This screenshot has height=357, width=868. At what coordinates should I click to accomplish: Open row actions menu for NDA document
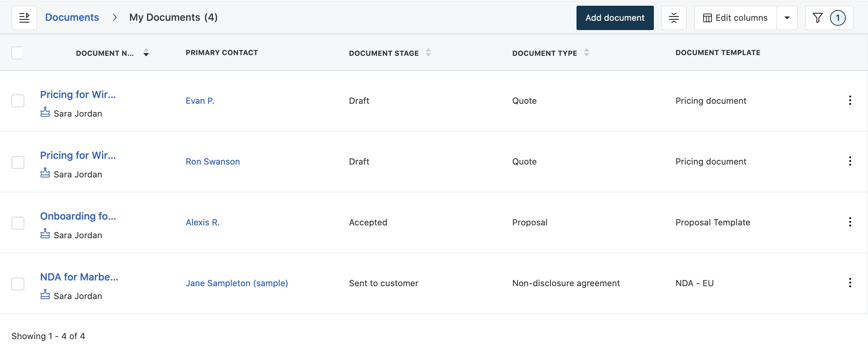(850, 283)
